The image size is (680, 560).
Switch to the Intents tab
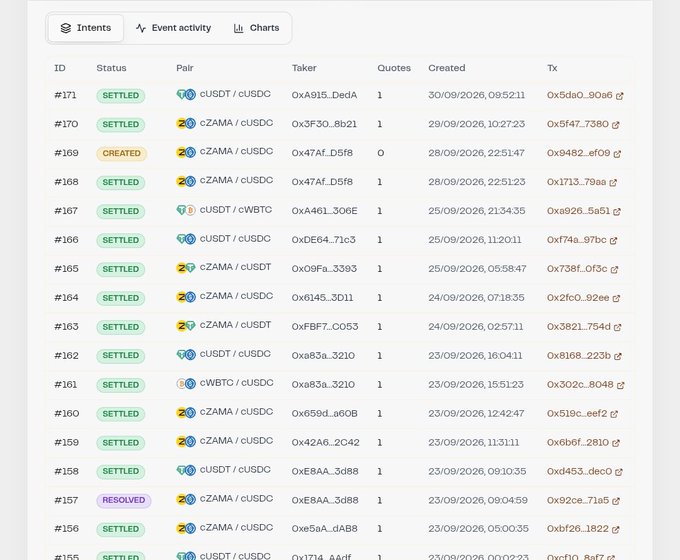[86, 28]
